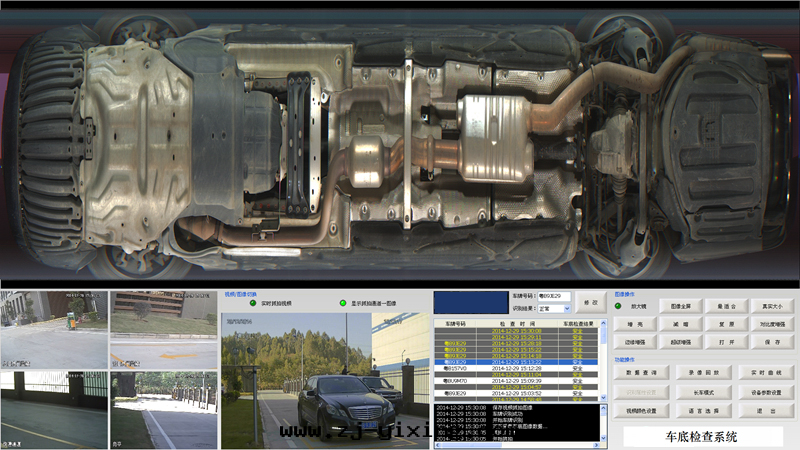The image size is (800, 450).
Task: Select the bottom-right camera feed thumbnail
Action: point(162,409)
